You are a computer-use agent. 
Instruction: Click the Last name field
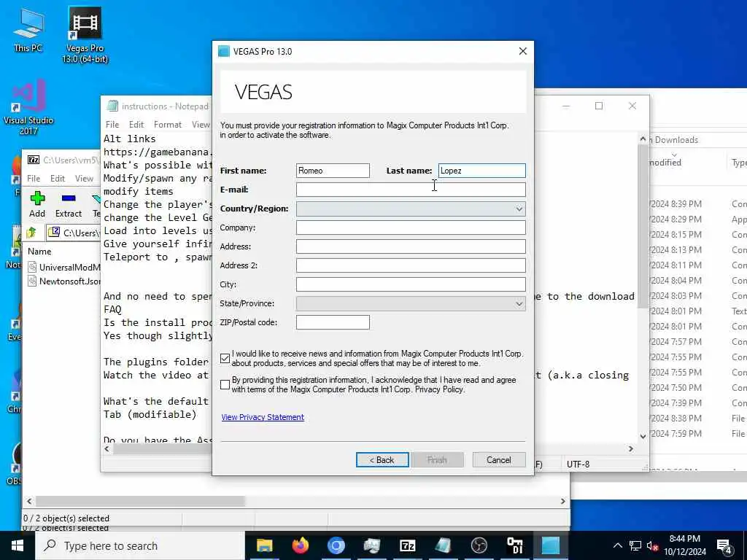pyautogui.click(x=481, y=171)
